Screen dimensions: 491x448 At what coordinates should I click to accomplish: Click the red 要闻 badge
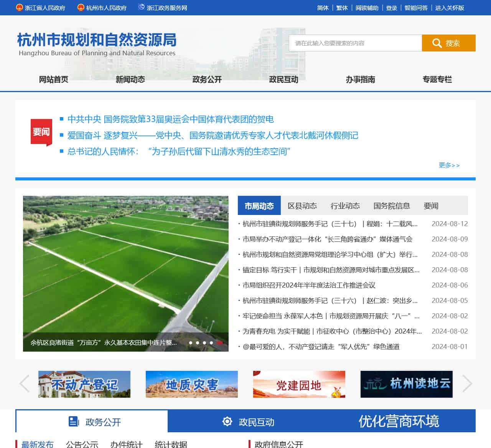coord(41,132)
